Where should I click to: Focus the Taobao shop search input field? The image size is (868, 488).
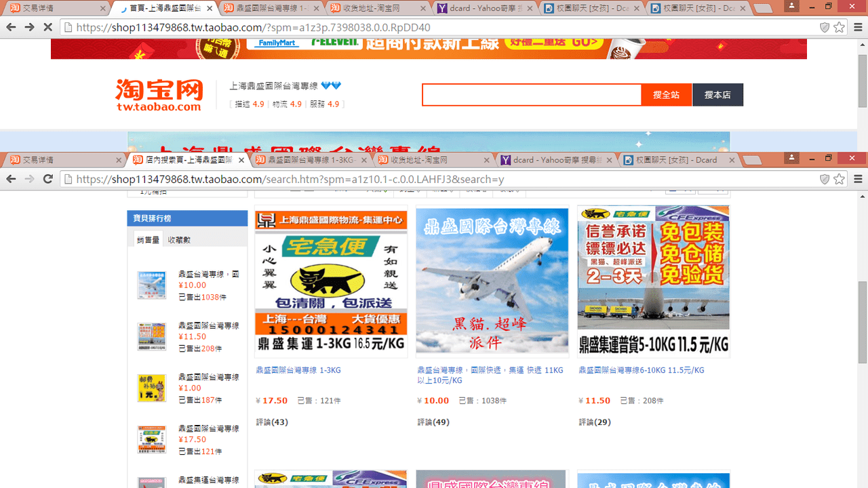tap(532, 95)
